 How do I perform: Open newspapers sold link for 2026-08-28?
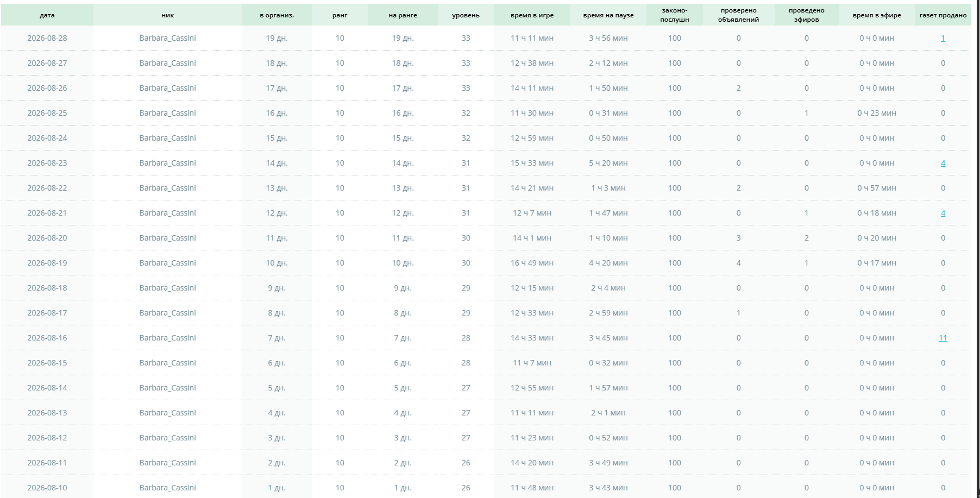tap(943, 38)
